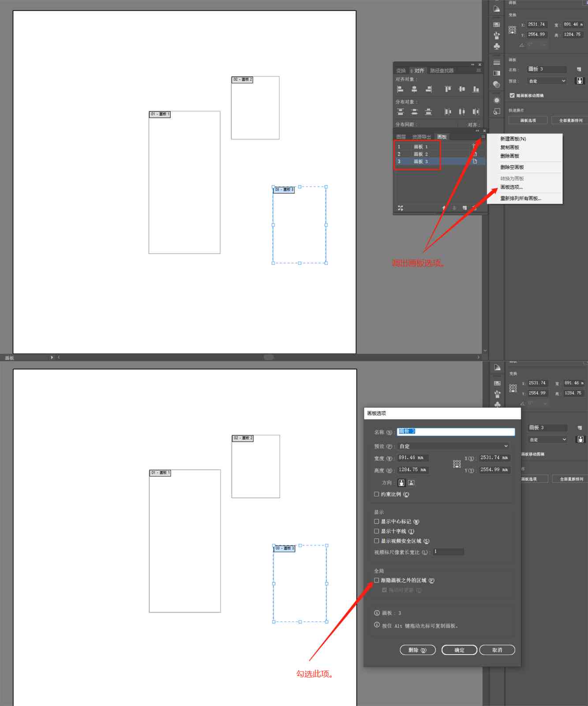
Task: Cycle the 对齐 tab expand arrows
Action: coord(412,71)
